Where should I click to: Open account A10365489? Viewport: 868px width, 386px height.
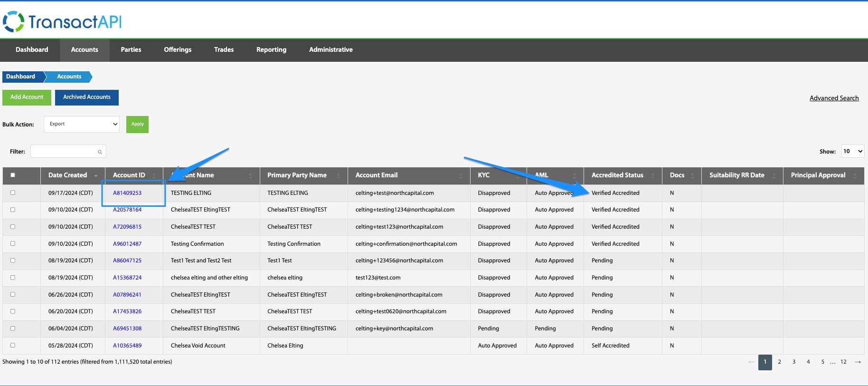coord(127,346)
